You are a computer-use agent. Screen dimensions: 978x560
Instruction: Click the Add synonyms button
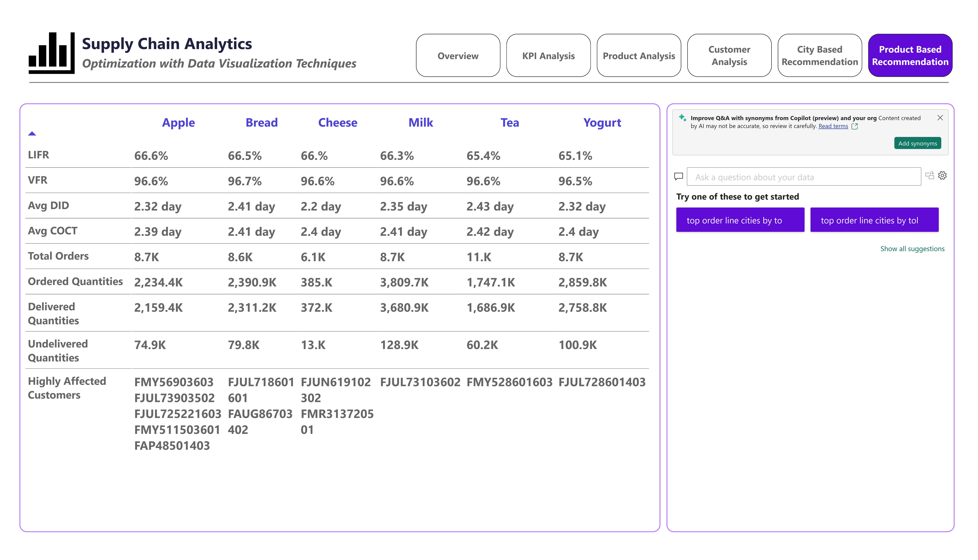coord(917,143)
